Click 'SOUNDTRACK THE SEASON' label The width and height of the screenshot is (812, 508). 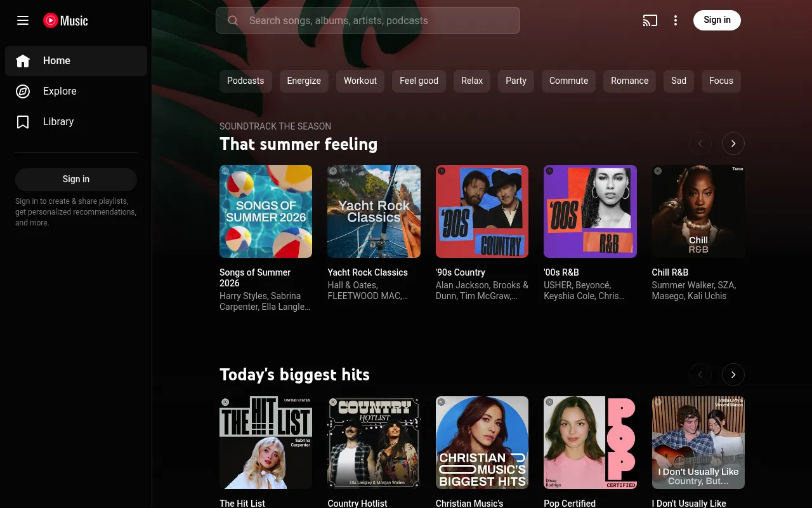tap(275, 126)
